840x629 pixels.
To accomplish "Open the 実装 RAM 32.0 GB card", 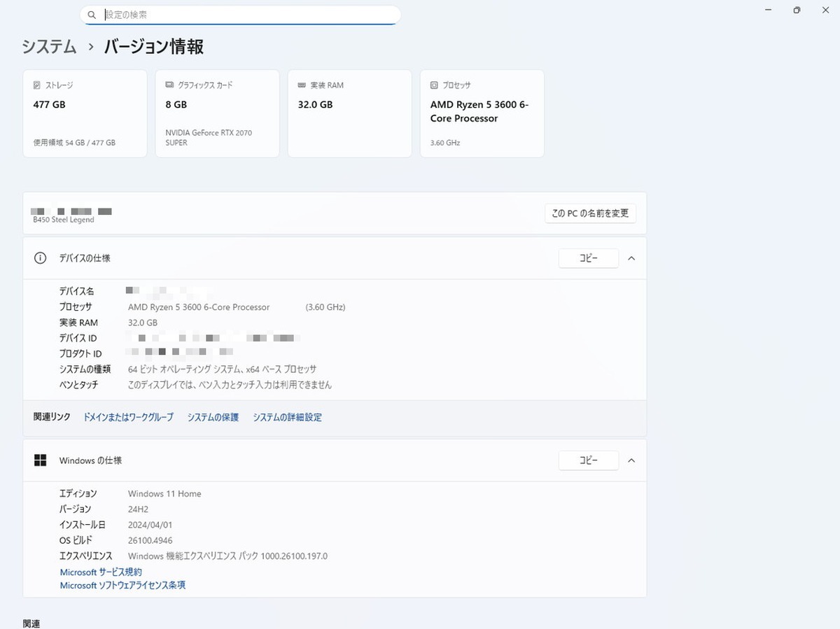I will coord(349,113).
